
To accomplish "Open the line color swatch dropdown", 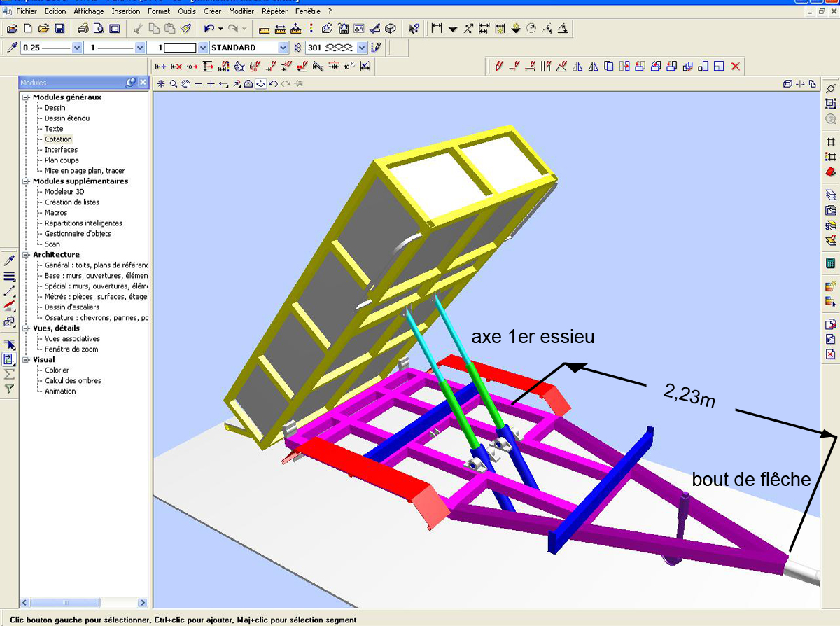I will (203, 48).
